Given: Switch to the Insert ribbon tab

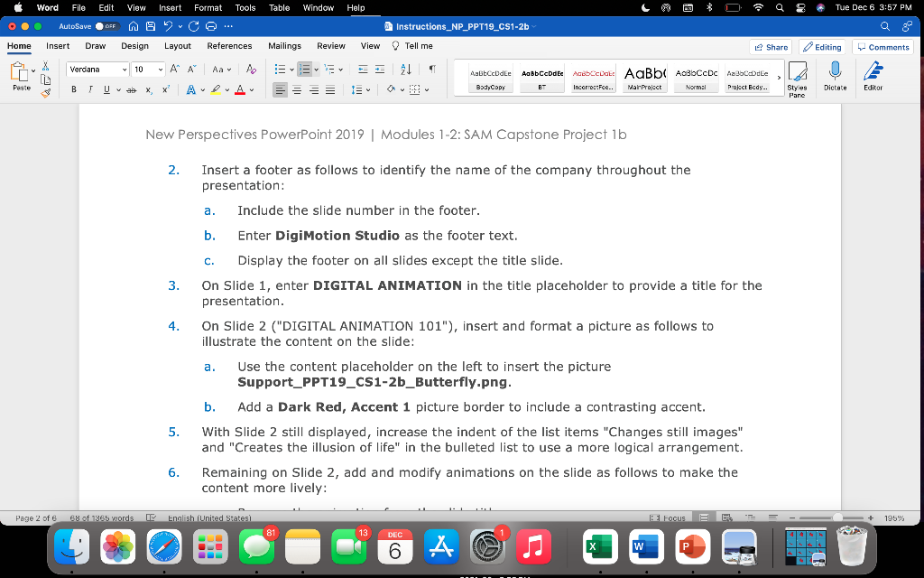Looking at the screenshot, I should click(58, 46).
